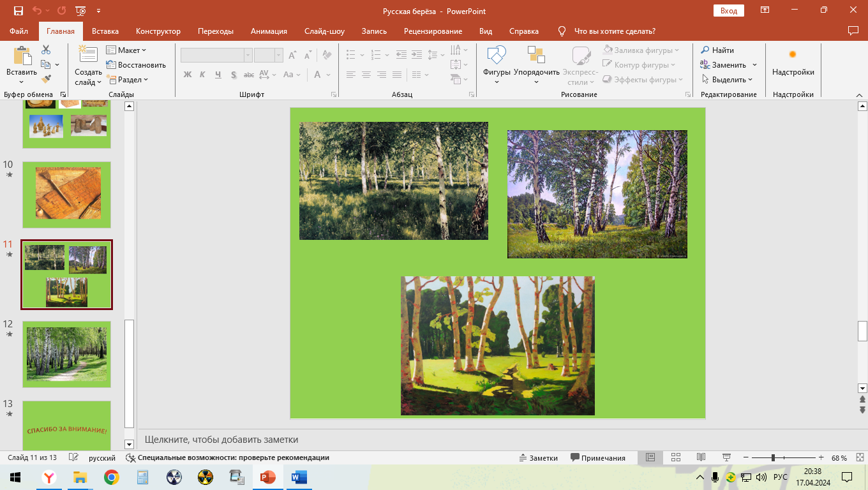868x490 pixels.
Task: Switch to the Анимация tab
Action: coord(269,31)
